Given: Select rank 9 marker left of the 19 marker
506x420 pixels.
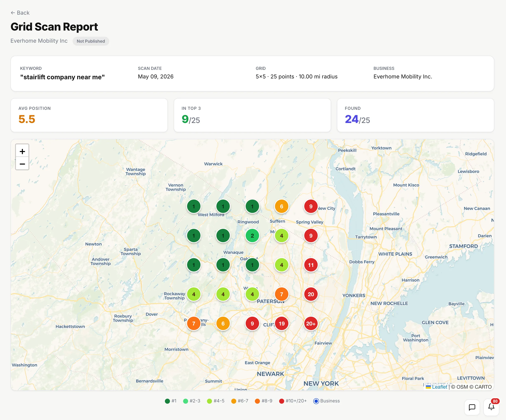Looking at the screenshot, I should point(252,323).
